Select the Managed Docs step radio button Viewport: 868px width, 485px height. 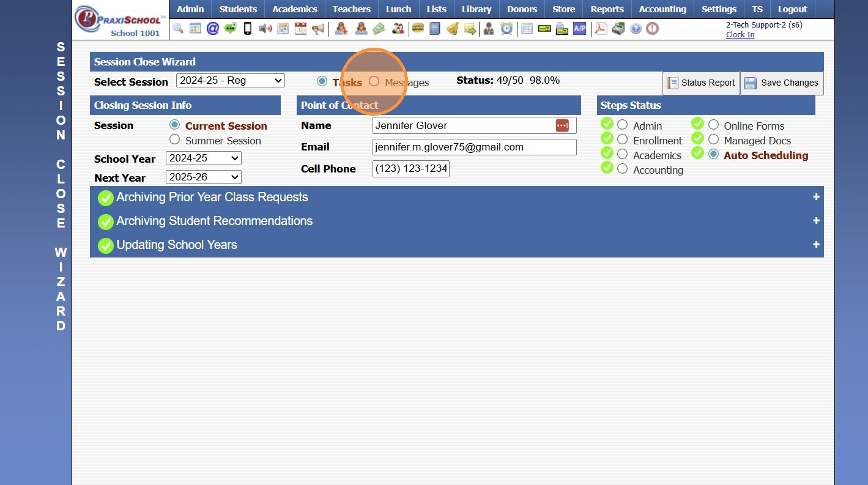coord(713,139)
